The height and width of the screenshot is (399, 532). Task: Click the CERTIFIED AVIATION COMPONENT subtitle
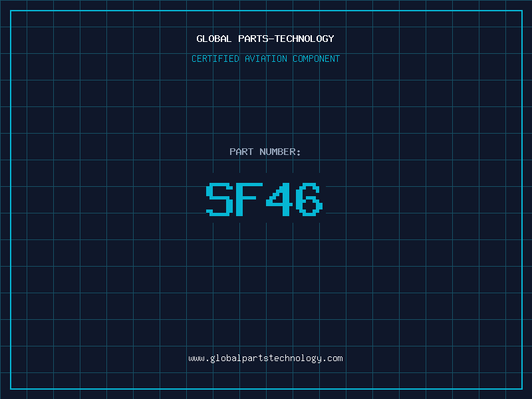265,59
